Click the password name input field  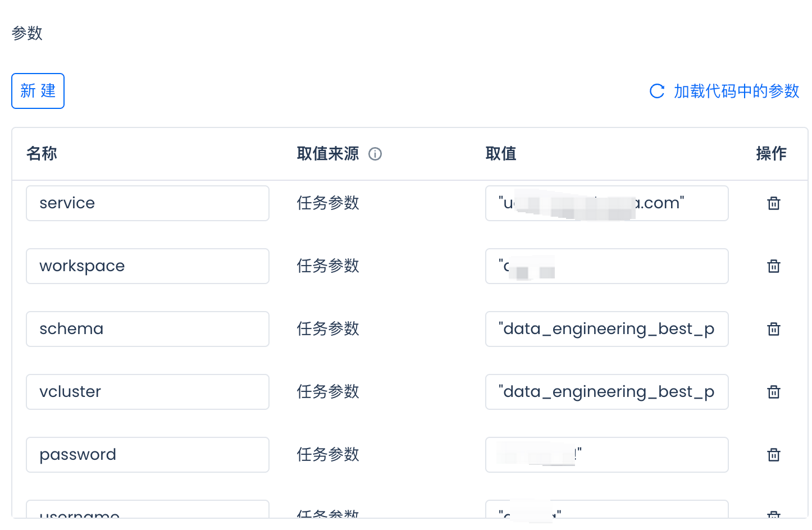[147, 455]
